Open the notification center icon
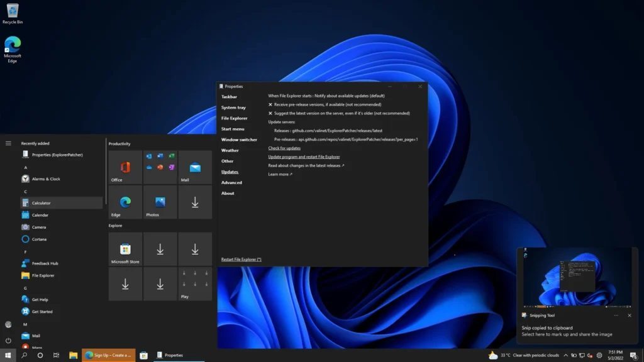 [x=633, y=356]
